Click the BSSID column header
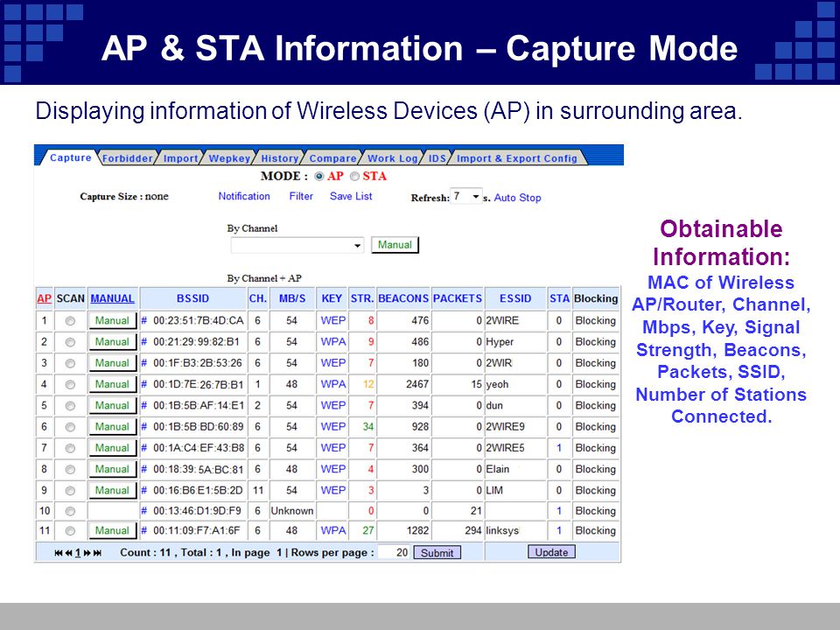840x630 pixels. coord(192,298)
